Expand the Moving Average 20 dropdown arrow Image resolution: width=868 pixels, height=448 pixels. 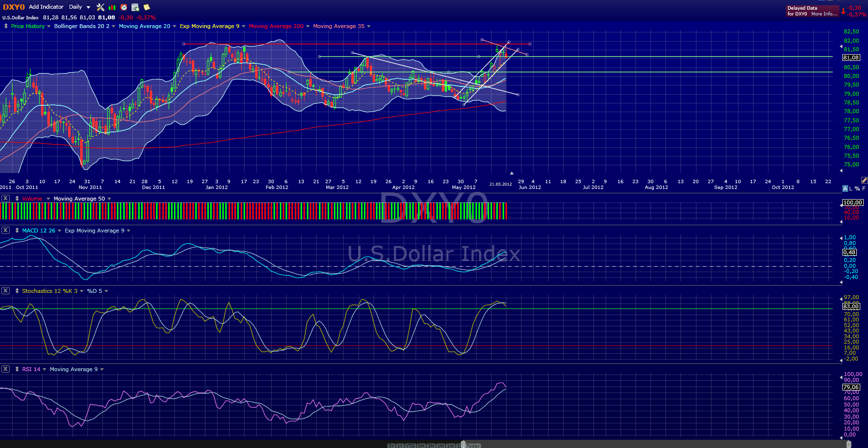174,27
